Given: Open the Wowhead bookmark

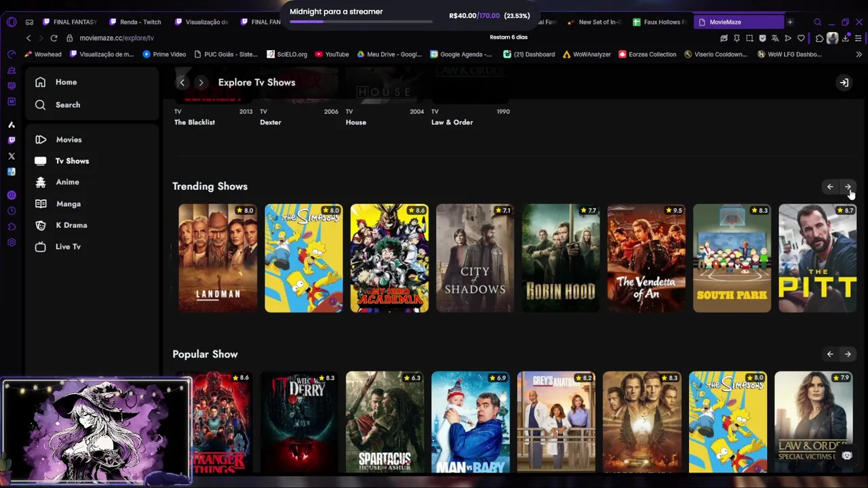Looking at the screenshot, I should [x=43, y=54].
